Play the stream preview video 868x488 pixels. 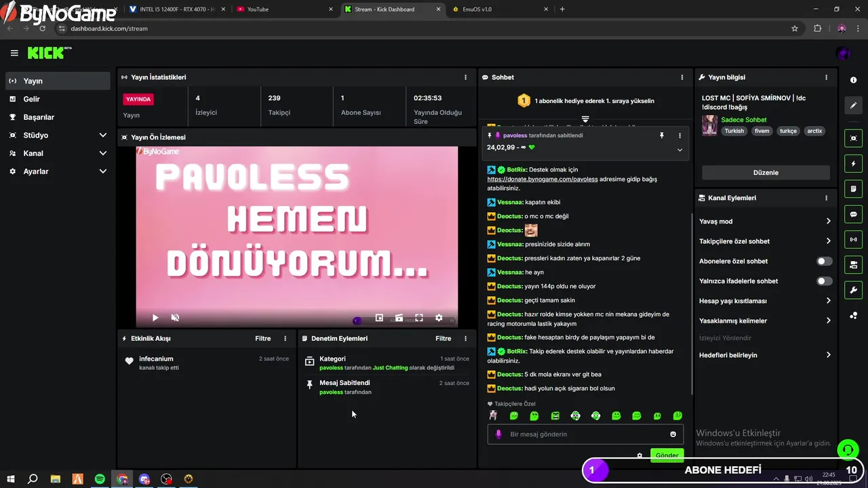pos(155,317)
